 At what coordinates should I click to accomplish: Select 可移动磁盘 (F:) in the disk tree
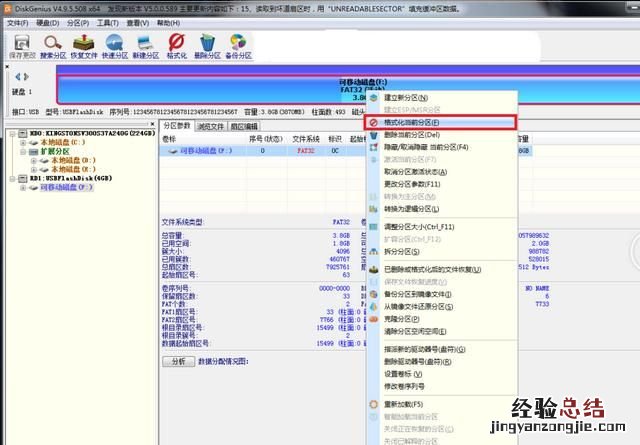coord(65,188)
